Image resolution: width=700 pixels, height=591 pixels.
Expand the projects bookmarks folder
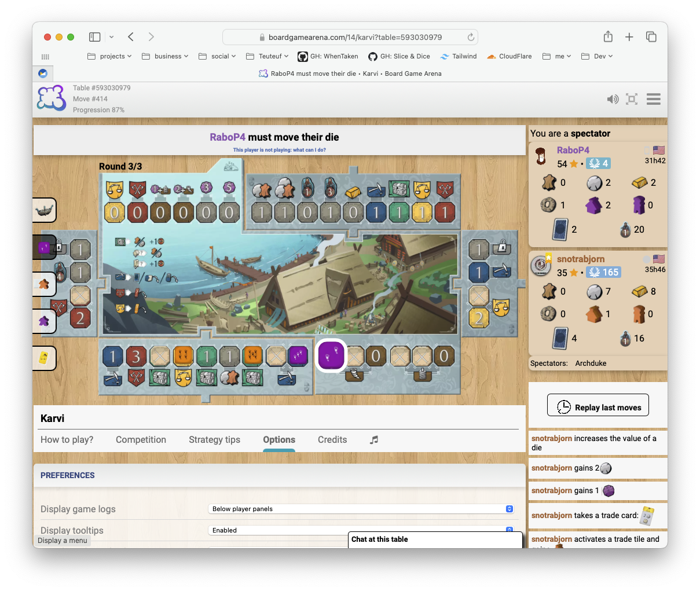[x=109, y=56]
